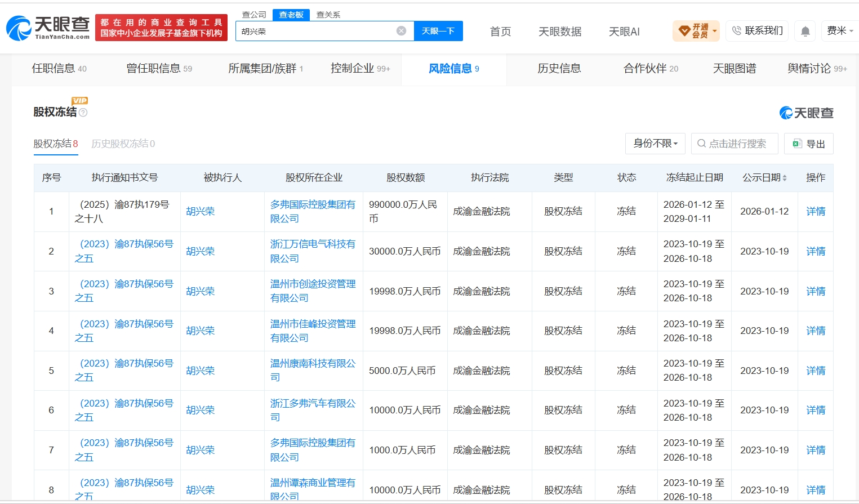Open 详情 for row 1
Viewport: 859px width, 504px height.
816,212
